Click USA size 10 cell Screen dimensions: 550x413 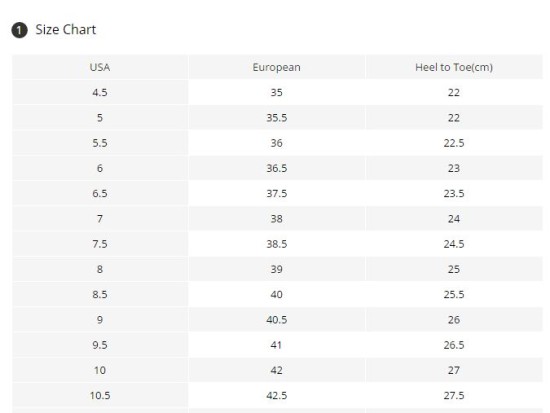100,370
